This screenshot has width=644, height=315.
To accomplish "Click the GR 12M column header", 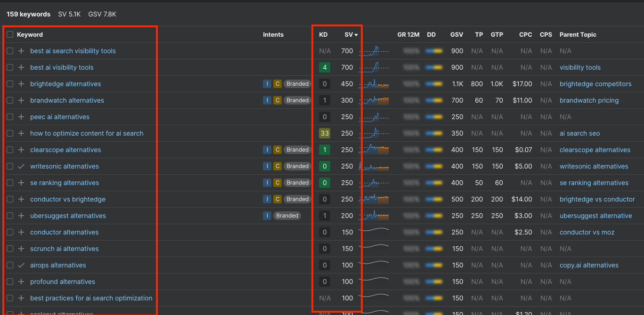I will pos(408,34).
